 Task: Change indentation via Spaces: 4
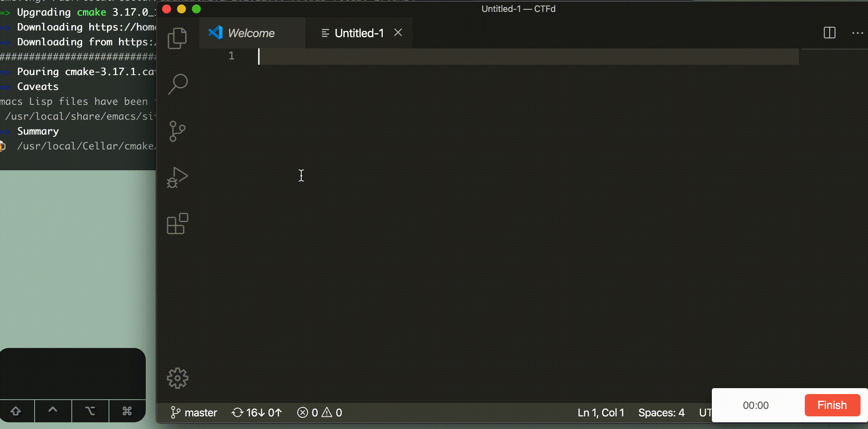[661, 412]
